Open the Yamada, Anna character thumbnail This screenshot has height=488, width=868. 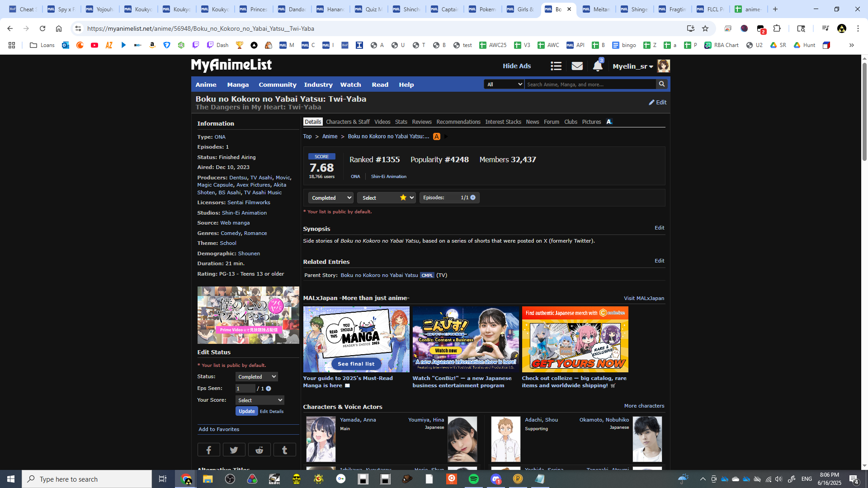click(x=321, y=439)
